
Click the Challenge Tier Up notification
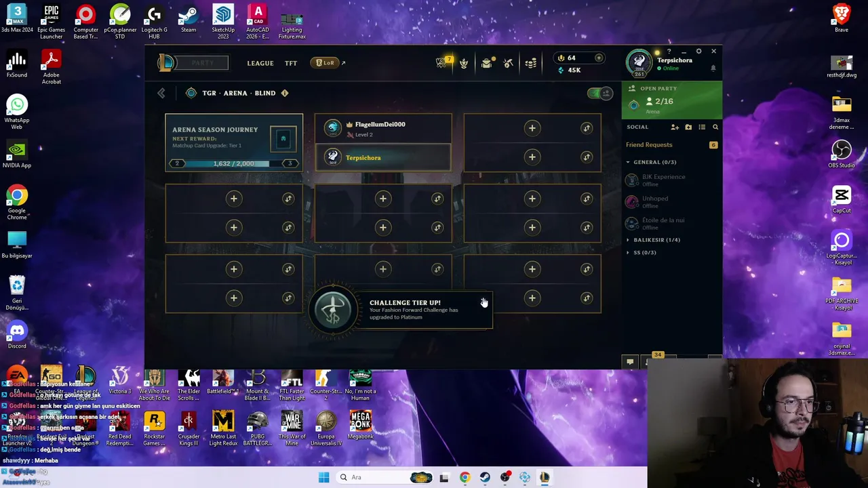[401, 310]
